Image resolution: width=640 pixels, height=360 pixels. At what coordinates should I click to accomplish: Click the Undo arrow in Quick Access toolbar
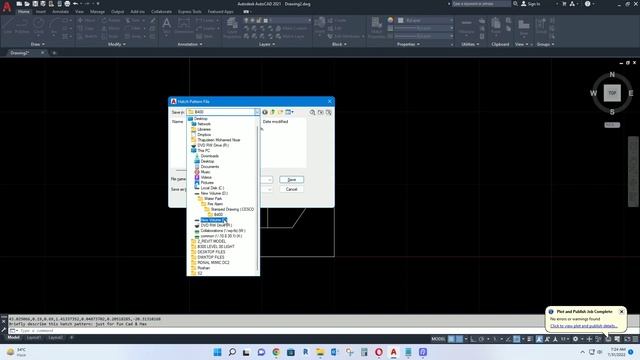pos(76,4)
